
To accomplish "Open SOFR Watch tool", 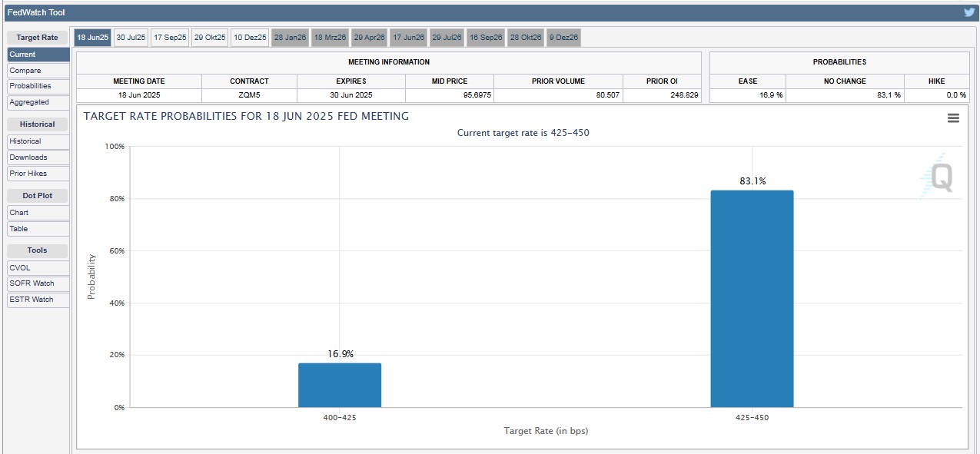I will [x=38, y=283].
